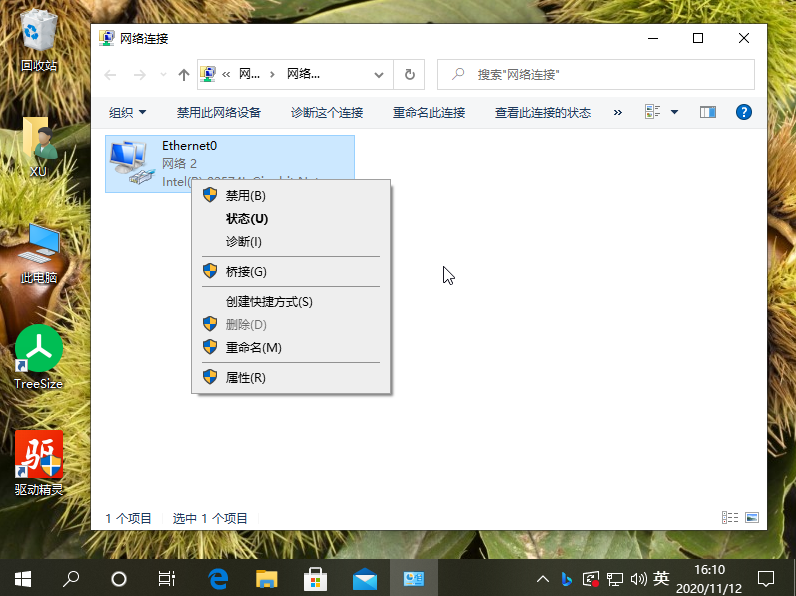Select 重命名(M) in context menu
796x596 pixels.
pos(253,347)
